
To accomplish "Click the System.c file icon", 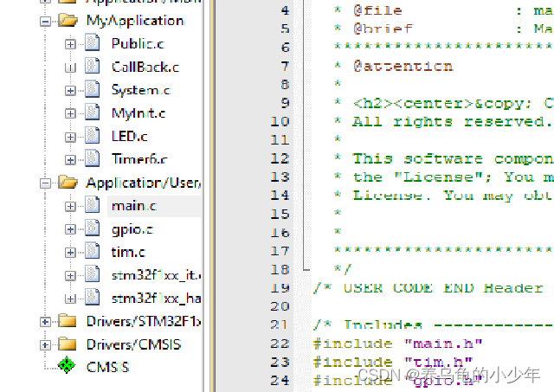I will pyautogui.click(x=93, y=89).
